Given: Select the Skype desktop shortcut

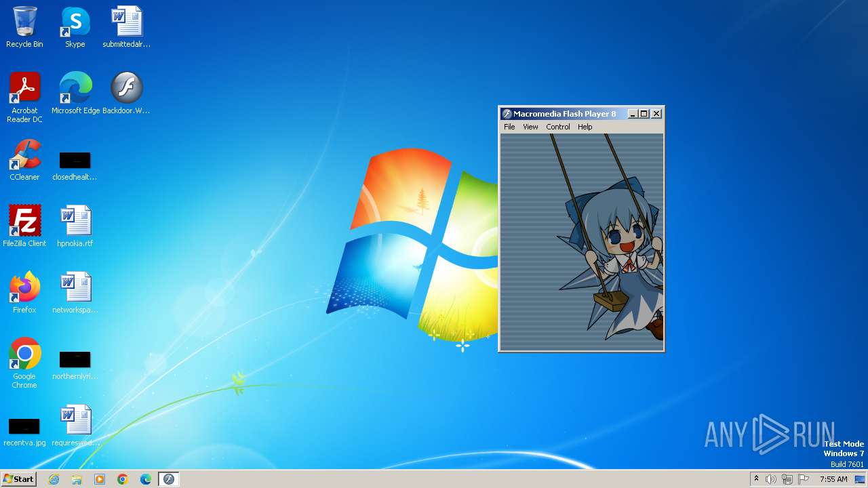Looking at the screenshot, I should point(75,27).
